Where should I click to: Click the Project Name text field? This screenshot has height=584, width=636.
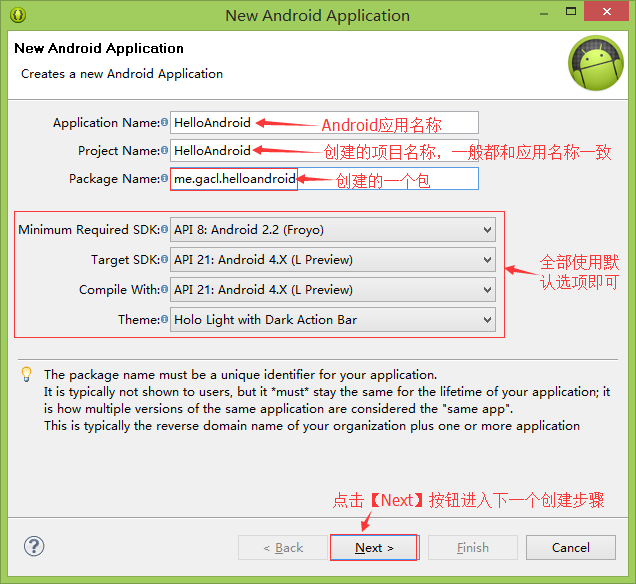click(x=324, y=150)
